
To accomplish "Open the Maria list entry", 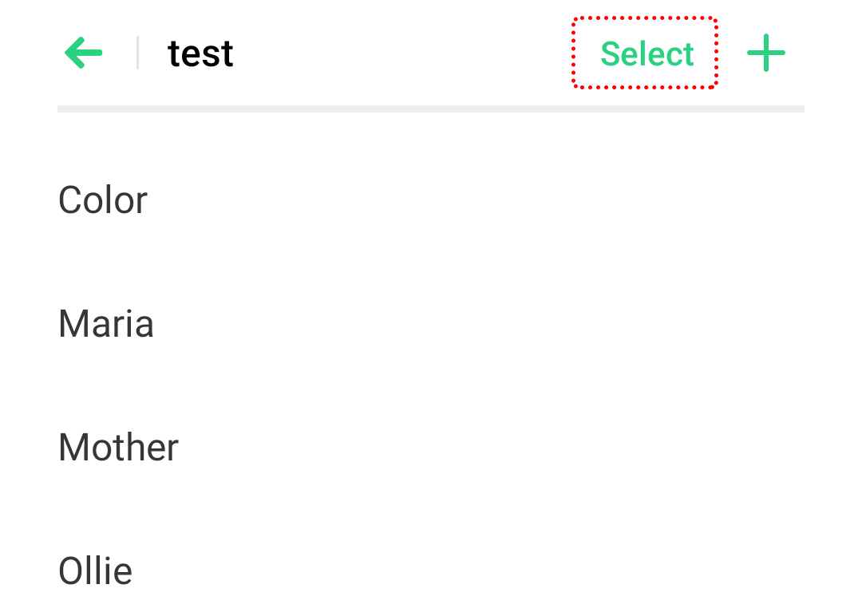I will (x=106, y=324).
